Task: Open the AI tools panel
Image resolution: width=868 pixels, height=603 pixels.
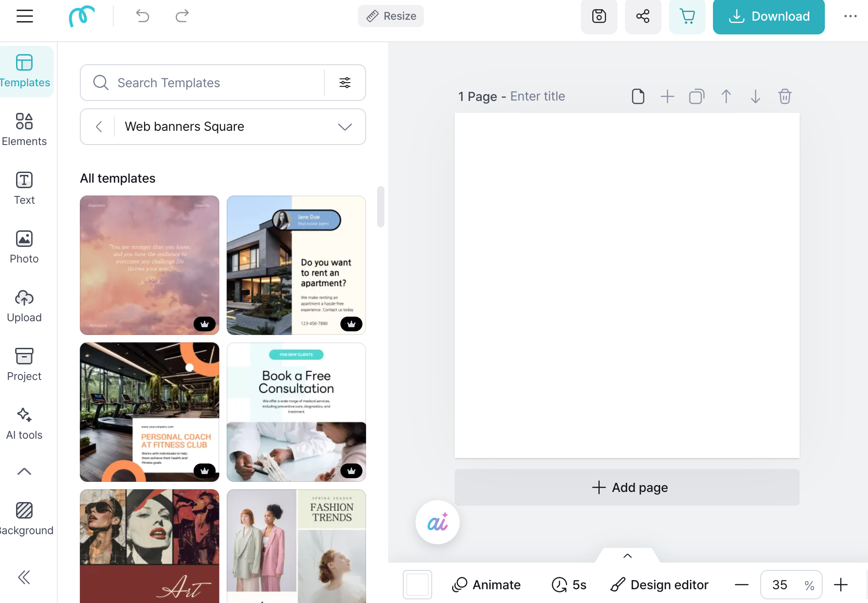Action: tap(24, 424)
